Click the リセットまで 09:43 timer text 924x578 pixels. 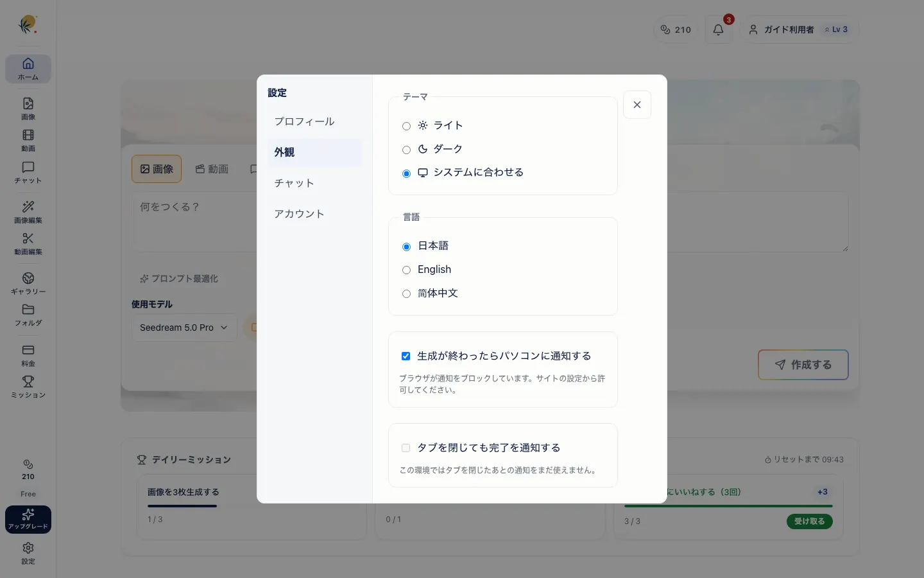coord(804,460)
